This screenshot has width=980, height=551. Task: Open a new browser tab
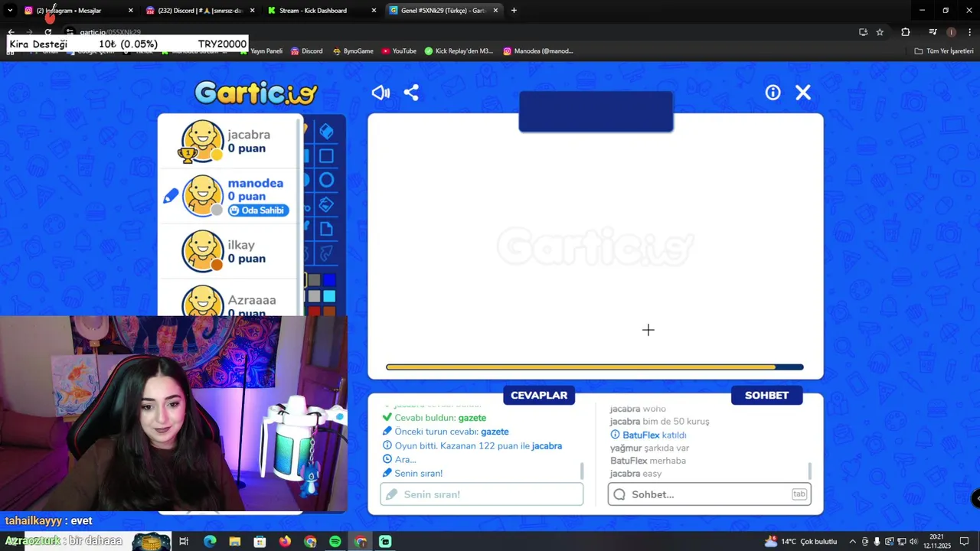point(514,11)
